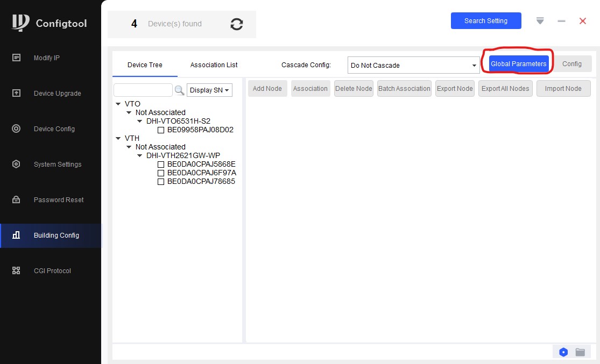Switch to the Association List tab
The image size is (600, 364).
click(214, 65)
